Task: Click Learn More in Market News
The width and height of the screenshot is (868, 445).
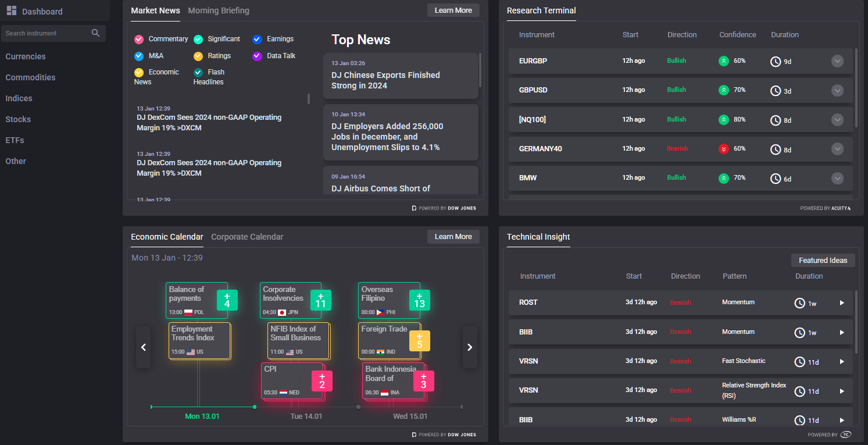Action: click(453, 10)
